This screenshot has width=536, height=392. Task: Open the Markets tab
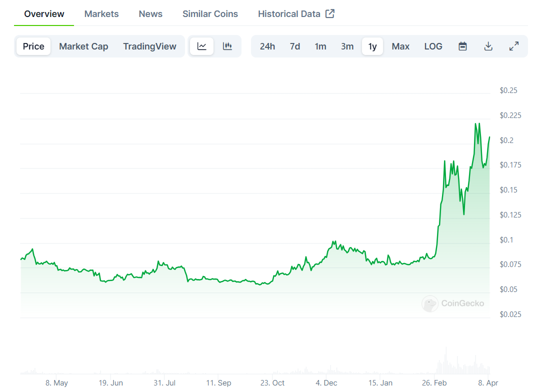[x=101, y=14]
